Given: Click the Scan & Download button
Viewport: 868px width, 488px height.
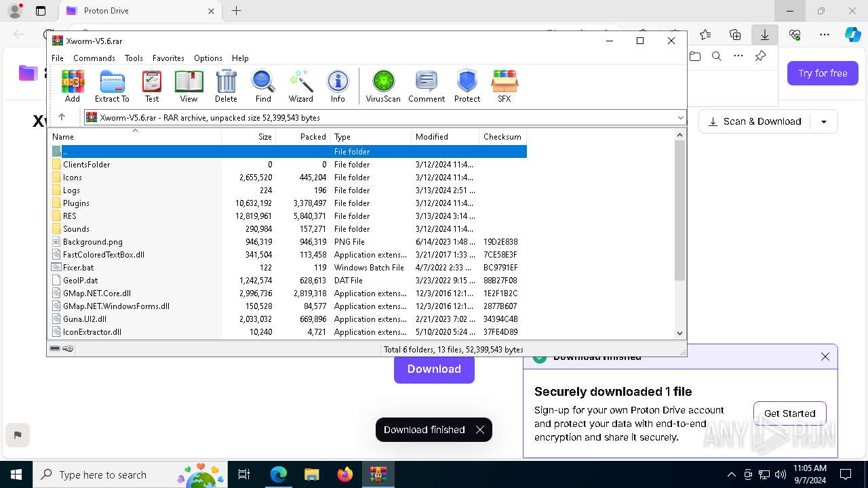Looking at the screenshot, I should tap(755, 122).
